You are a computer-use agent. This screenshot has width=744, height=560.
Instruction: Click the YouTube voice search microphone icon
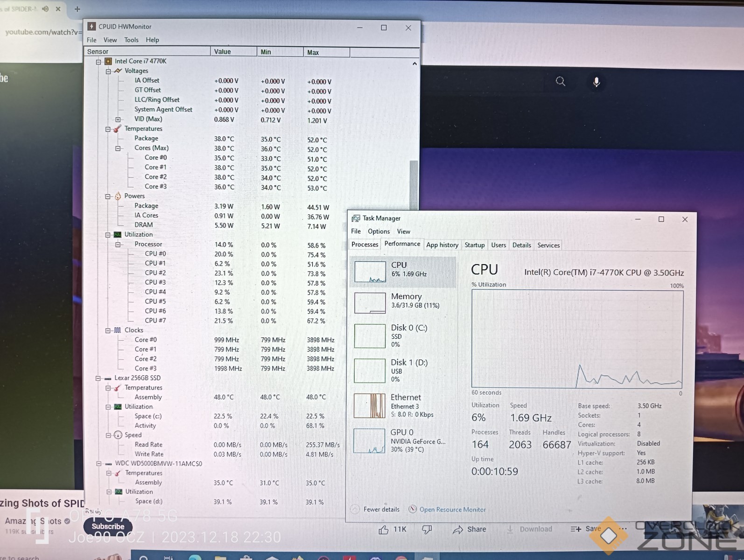click(x=596, y=82)
